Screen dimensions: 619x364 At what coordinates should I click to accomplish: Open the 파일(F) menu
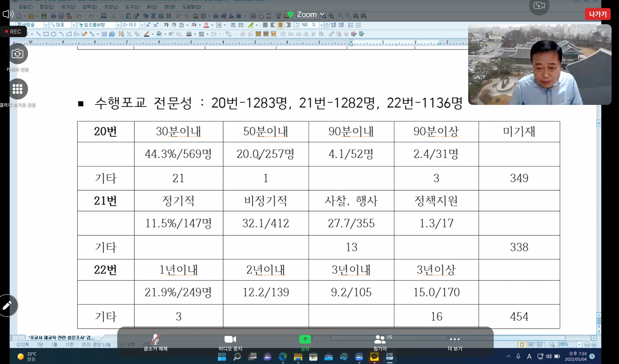click(x=26, y=7)
